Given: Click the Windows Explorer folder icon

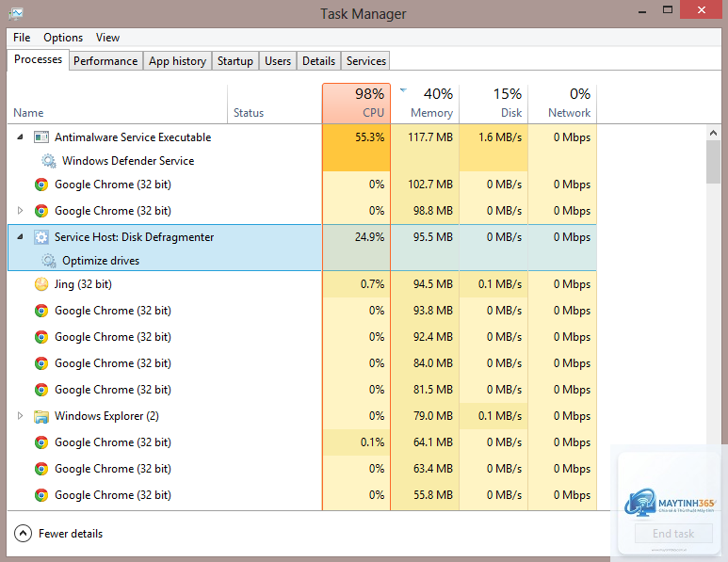Looking at the screenshot, I should tap(41, 416).
